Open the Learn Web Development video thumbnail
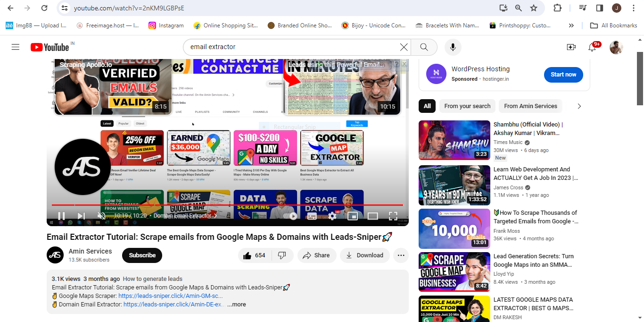Image resolution: width=644 pixels, height=322 pixels. 454,185
